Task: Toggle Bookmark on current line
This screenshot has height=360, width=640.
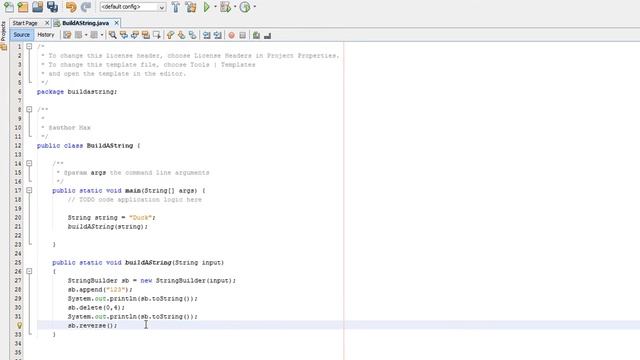Action: click(192, 36)
